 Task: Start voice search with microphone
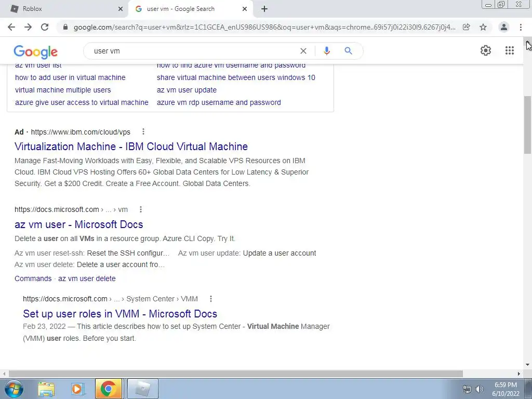tap(326, 51)
